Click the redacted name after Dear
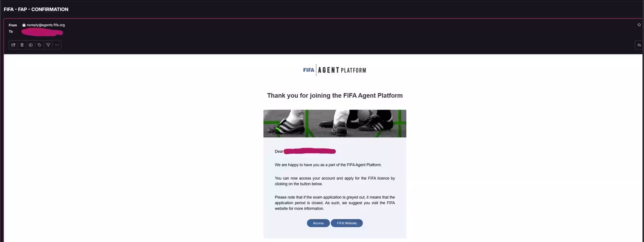Image resolution: width=644 pixels, height=242 pixels. [310, 151]
